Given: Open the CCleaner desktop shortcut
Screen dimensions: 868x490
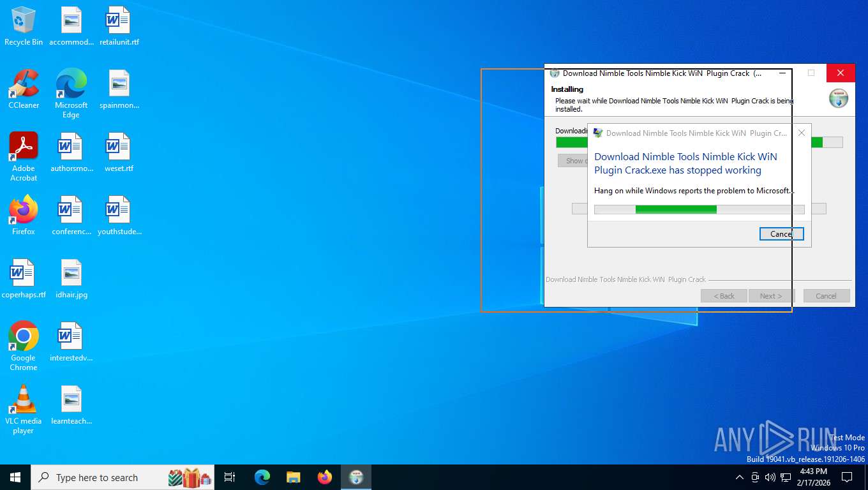Looking at the screenshot, I should (x=24, y=89).
